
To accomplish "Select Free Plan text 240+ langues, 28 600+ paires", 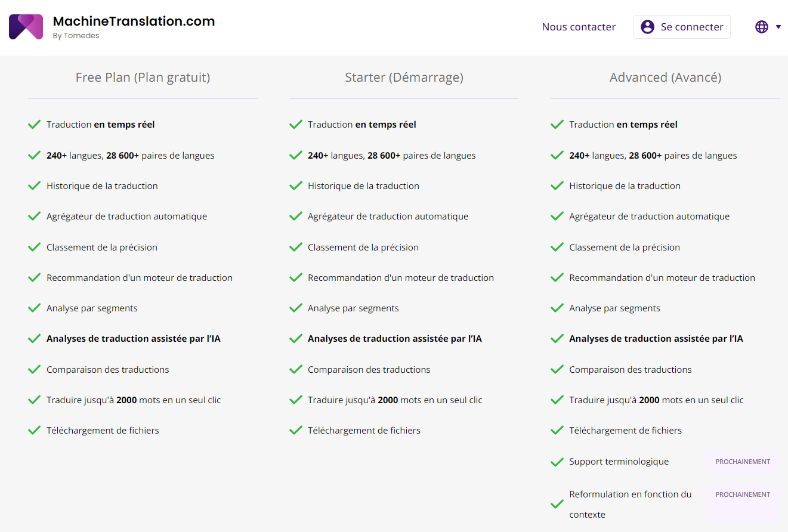I will click(131, 156).
